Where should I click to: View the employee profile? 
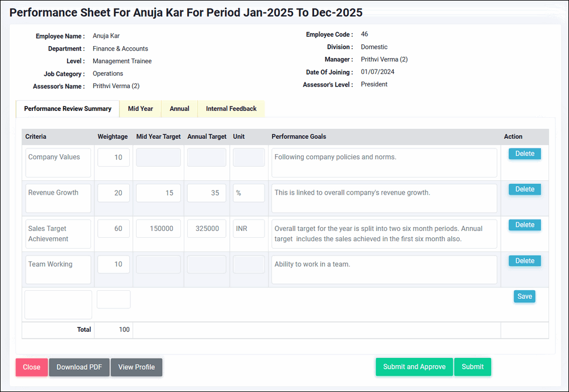pos(137,367)
